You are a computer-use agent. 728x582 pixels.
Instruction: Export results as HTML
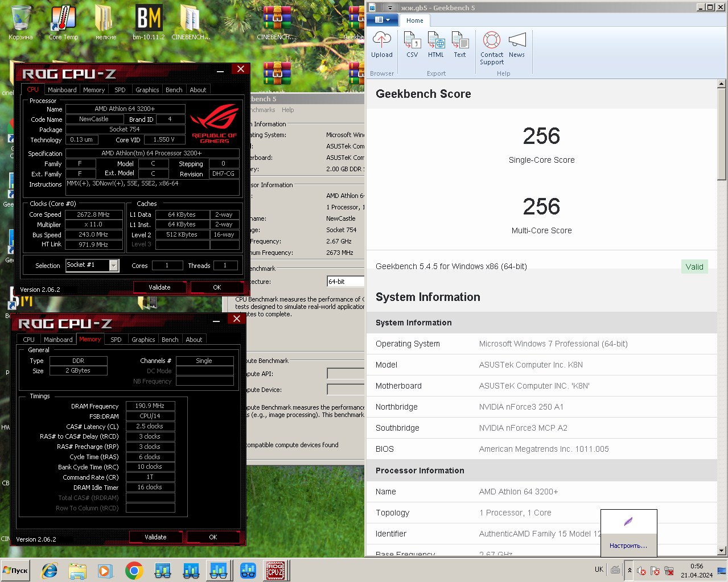436,44
